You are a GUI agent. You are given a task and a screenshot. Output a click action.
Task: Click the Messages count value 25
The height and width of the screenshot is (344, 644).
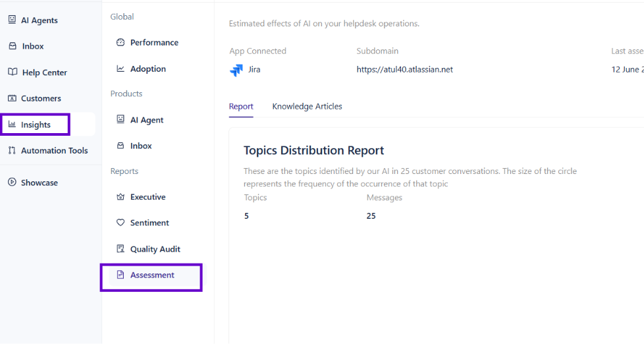(x=371, y=215)
